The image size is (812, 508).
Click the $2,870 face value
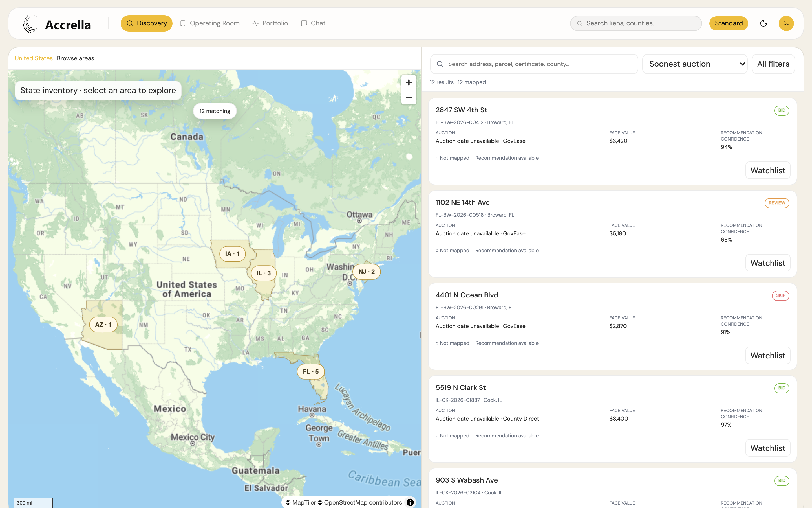click(618, 326)
